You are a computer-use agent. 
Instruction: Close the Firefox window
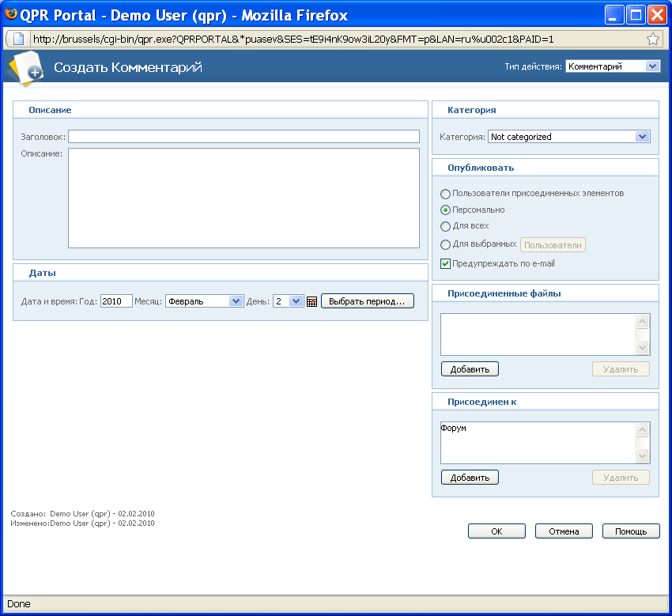(657, 15)
